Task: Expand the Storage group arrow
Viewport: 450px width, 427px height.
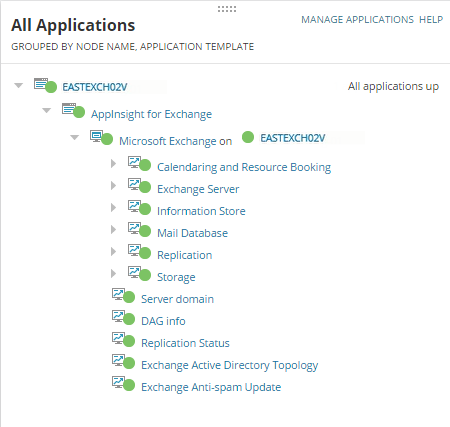Action: [113, 273]
